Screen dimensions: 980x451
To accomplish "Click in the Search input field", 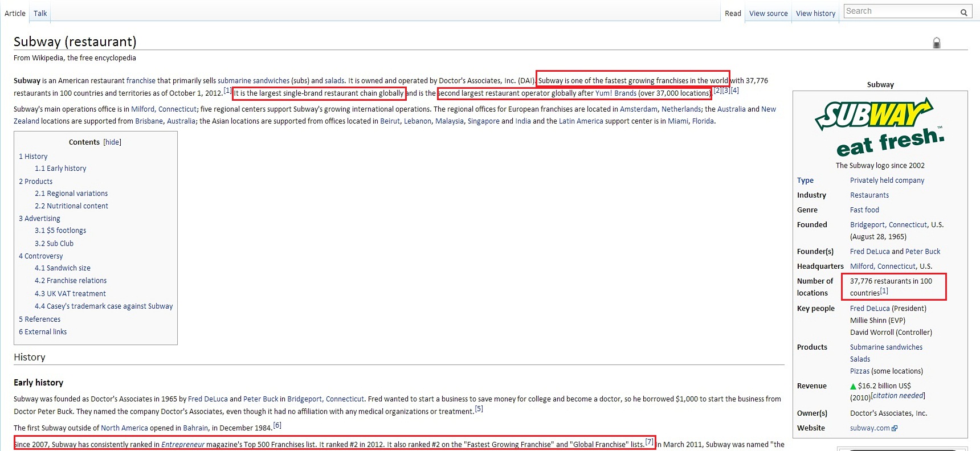I will click(x=900, y=11).
